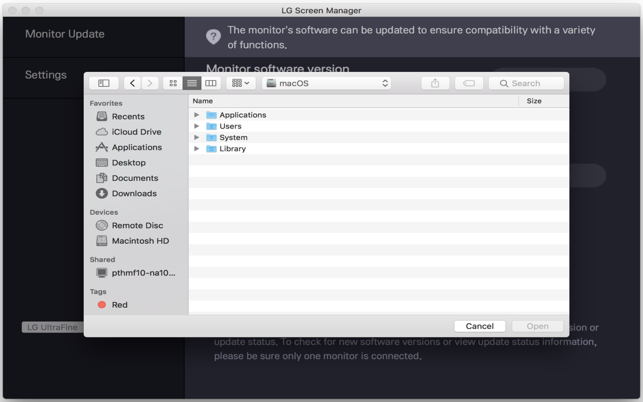643x402 pixels.
Task: Select Macintosh HD device
Action: point(137,241)
